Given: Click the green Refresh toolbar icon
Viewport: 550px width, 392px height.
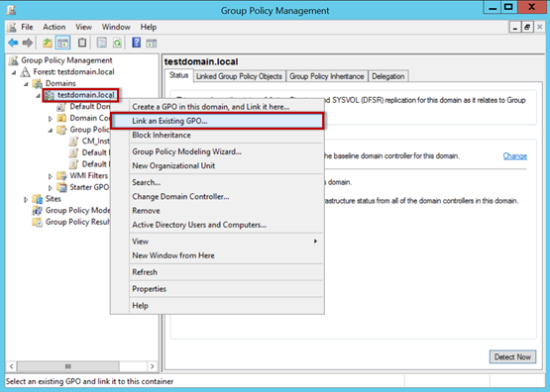Looking at the screenshot, I should click(x=117, y=43).
